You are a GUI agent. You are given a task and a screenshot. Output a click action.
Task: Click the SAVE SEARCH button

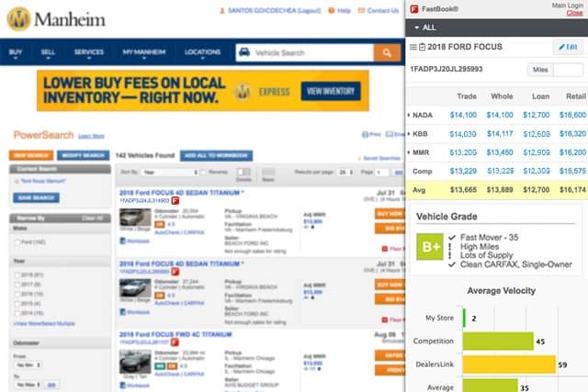click(37, 198)
